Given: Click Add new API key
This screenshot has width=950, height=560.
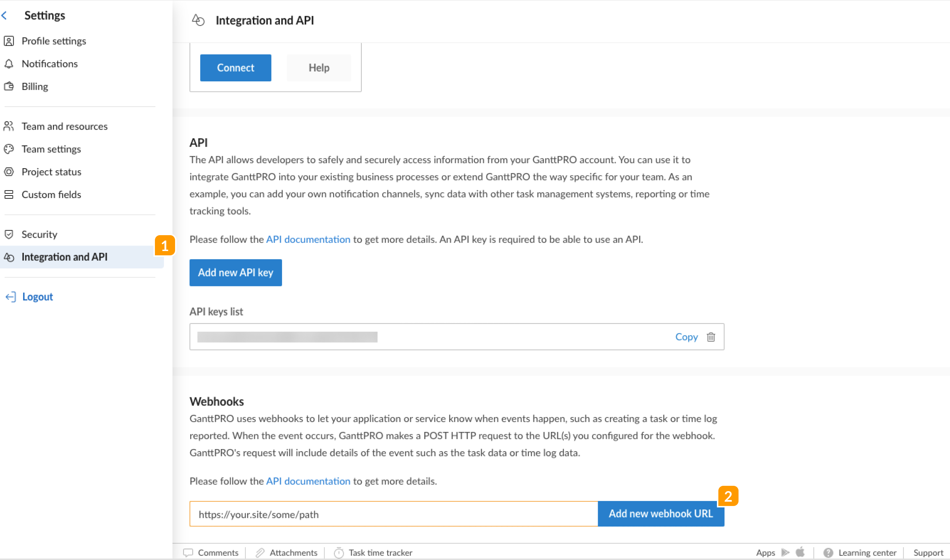Looking at the screenshot, I should point(236,273).
